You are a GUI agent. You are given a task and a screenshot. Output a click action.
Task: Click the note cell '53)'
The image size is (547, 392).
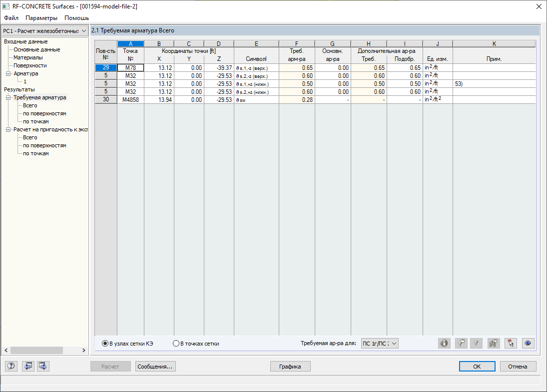[x=494, y=84]
